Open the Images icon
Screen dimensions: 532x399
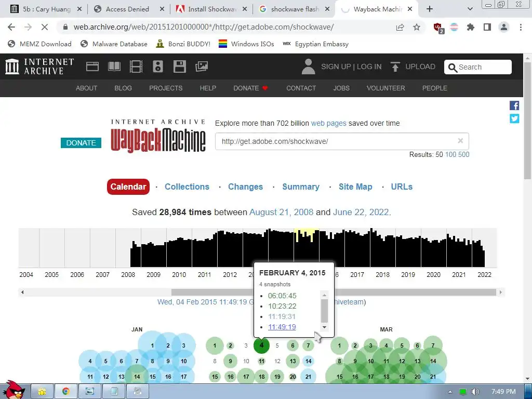pyautogui.click(x=202, y=66)
